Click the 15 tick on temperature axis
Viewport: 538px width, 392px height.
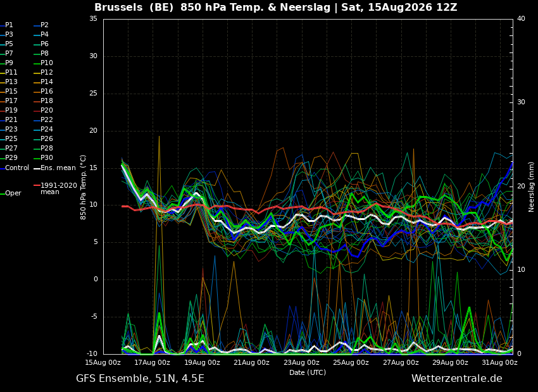pos(93,168)
